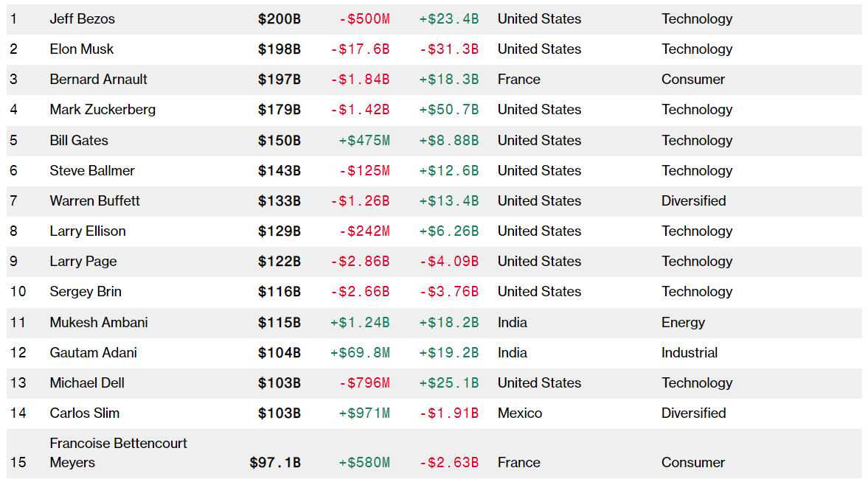Open Jeff Bezos's profile link
Image resolution: width=868 pixels, height=479 pixels.
[x=83, y=19]
